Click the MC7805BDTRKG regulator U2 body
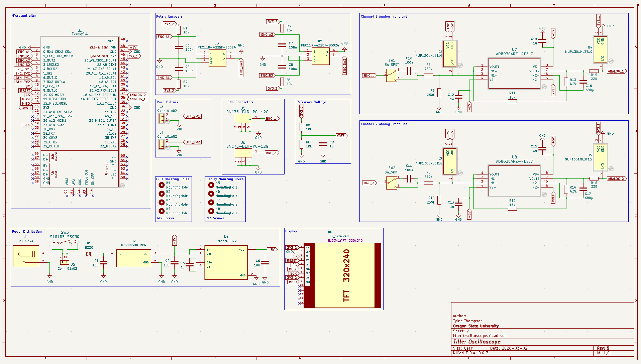The image size is (641, 364). click(133, 258)
